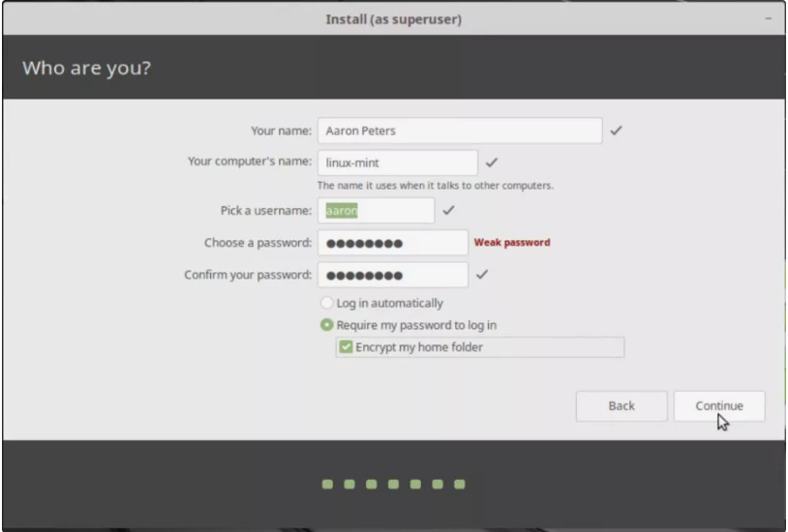
Task: Click the Pick a username label
Action: point(266,211)
